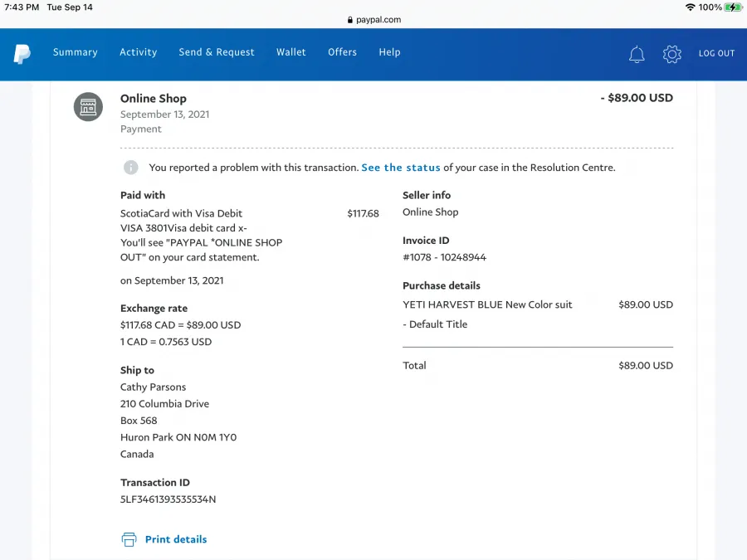The image size is (747, 560).
Task: Click the on September 13, 2021 payment date
Action: [x=172, y=280]
